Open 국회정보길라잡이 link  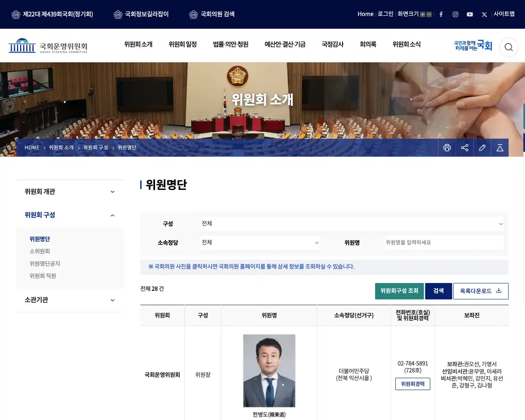(x=141, y=14)
